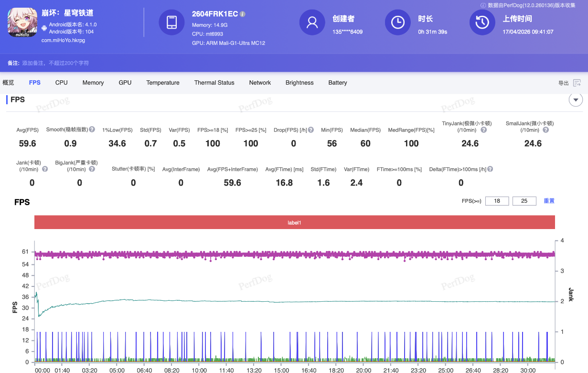
Task: Click help icon beside Delta(FTime)>100ms
Action: pos(490,169)
